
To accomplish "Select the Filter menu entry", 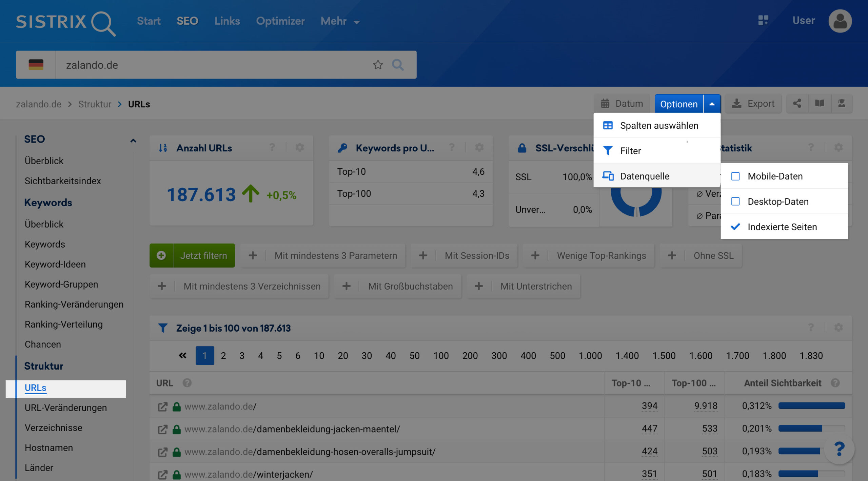I will [630, 151].
